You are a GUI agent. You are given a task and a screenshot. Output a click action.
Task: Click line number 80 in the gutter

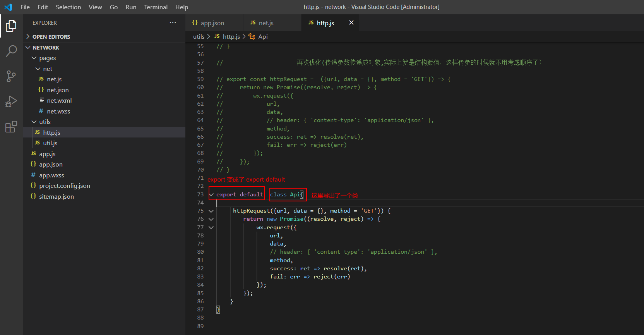[200, 252]
